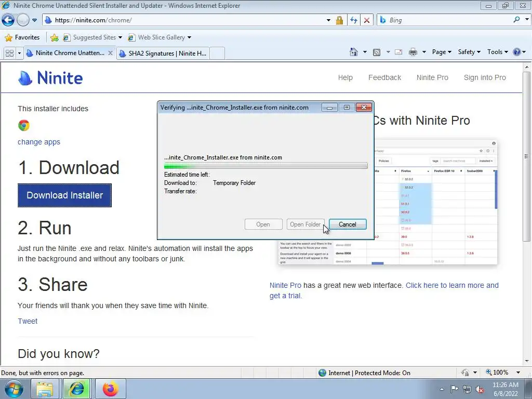Click the Refresh page icon
Viewport: 532px width, 399px height.
tap(353, 20)
